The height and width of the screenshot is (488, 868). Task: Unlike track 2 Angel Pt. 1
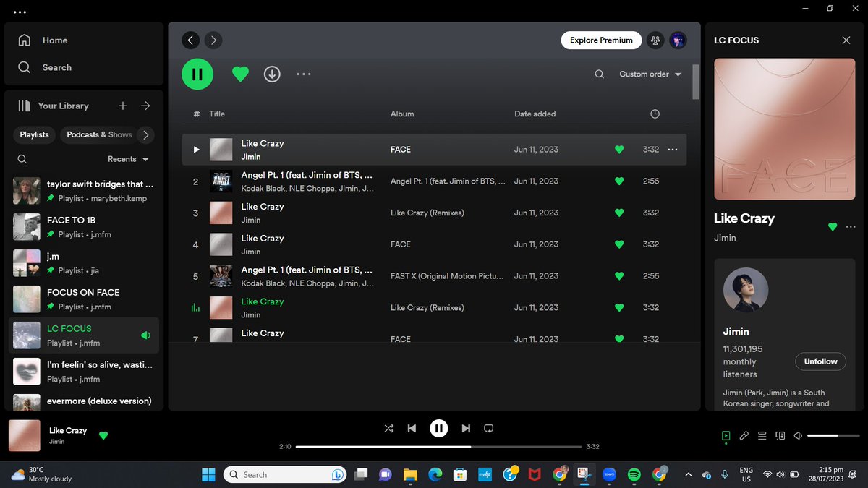coord(619,181)
